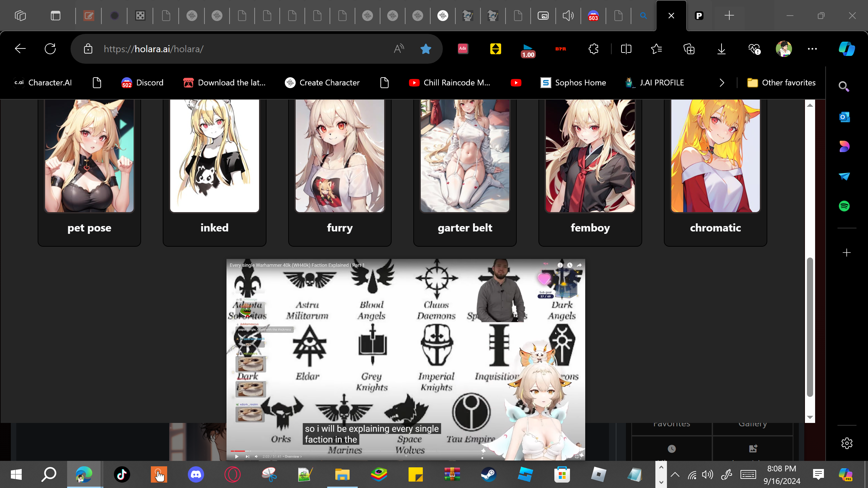Click the page scrollbar up arrow

[x=810, y=105]
